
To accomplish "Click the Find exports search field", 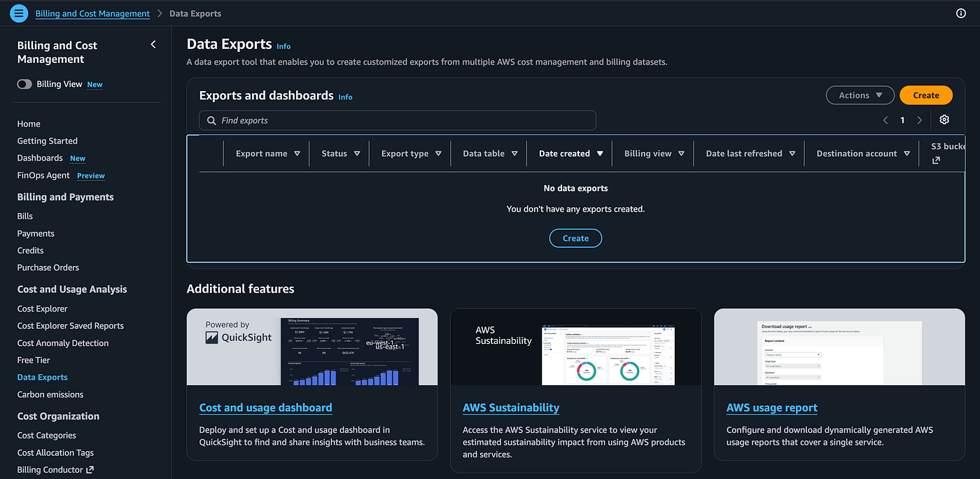I will tap(398, 120).
